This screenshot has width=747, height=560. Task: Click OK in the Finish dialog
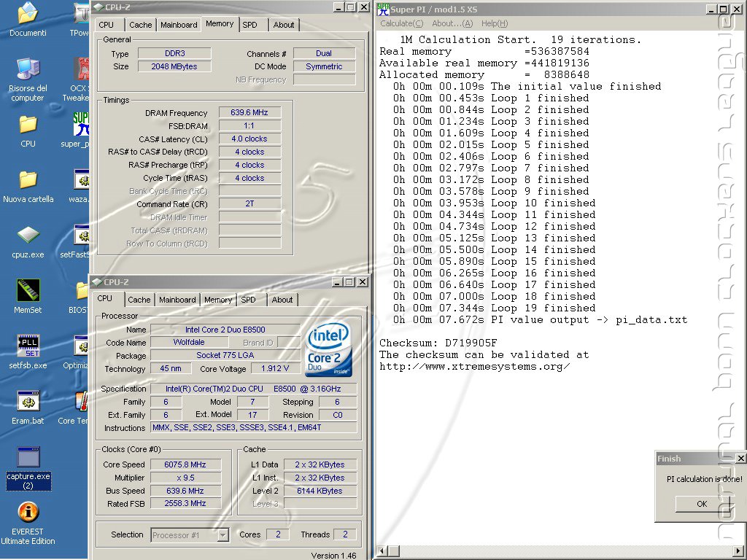[x=702, y=503]
